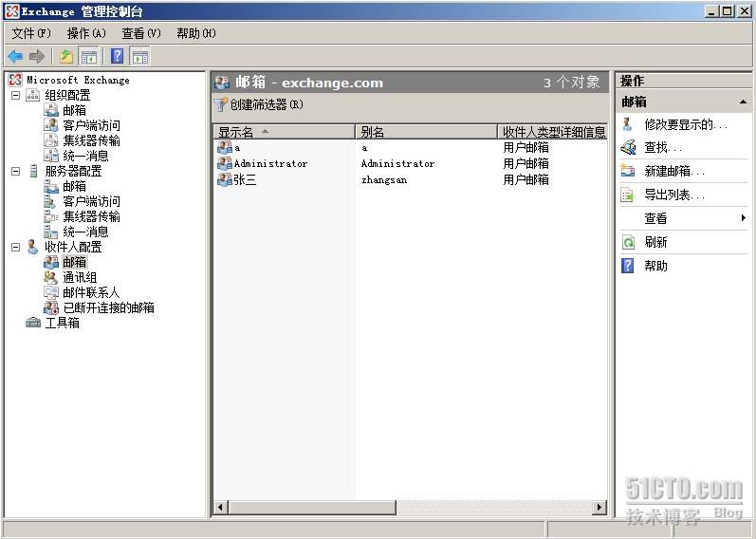This screenshot has height=539, width=756.
Task: Click 邮件联系人 label in tree
Action: pyautogui.click(x=91, y=292)
